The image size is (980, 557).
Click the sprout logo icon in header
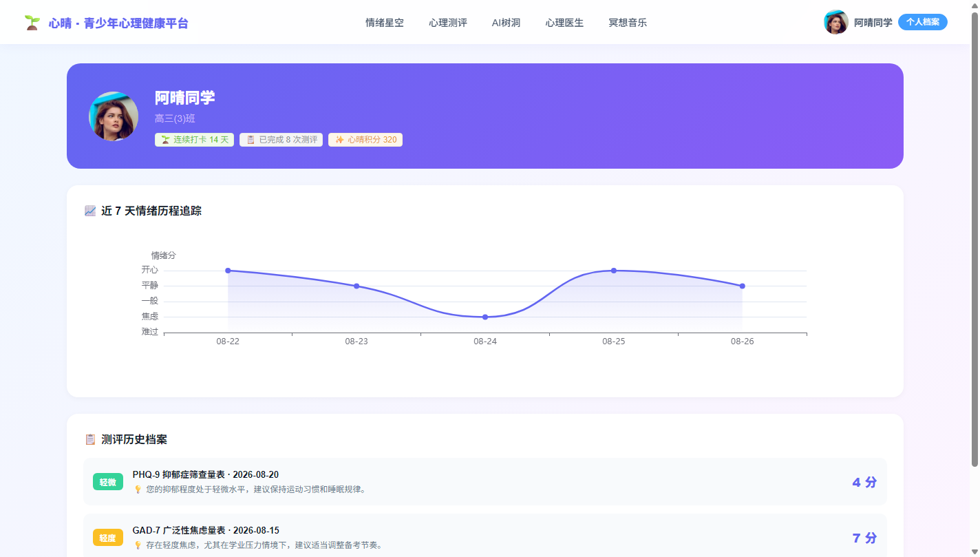32,23
